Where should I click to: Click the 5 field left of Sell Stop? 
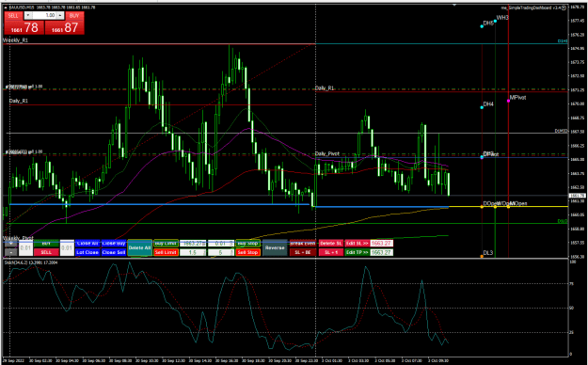pos(221,252)
